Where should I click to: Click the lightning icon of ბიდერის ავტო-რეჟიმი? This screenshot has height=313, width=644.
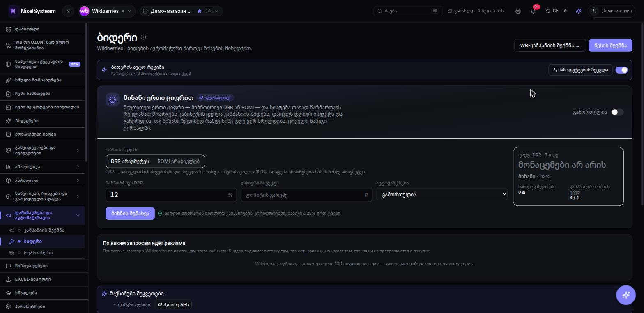[104, 70]
